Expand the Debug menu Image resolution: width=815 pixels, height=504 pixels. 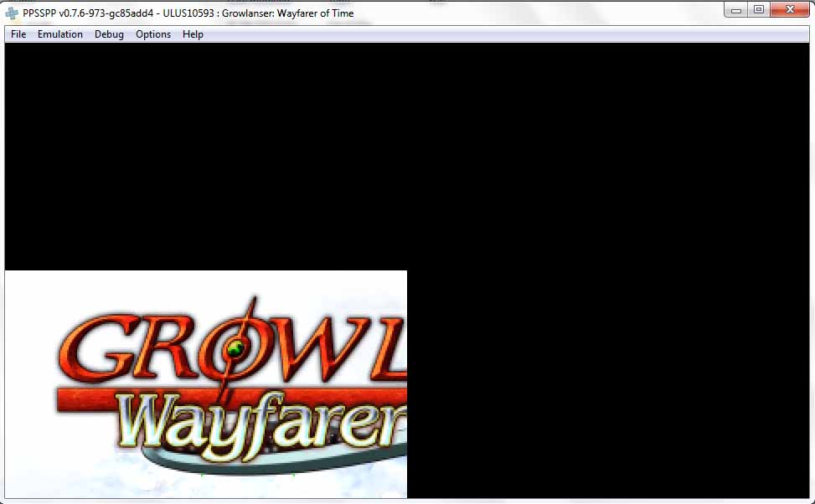(x=109, y=34)
